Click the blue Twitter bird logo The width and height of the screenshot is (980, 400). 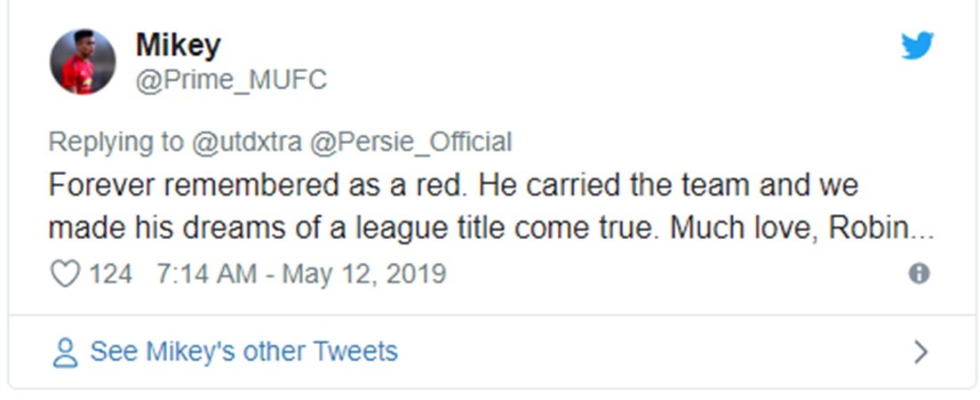[x=917, y=45]
